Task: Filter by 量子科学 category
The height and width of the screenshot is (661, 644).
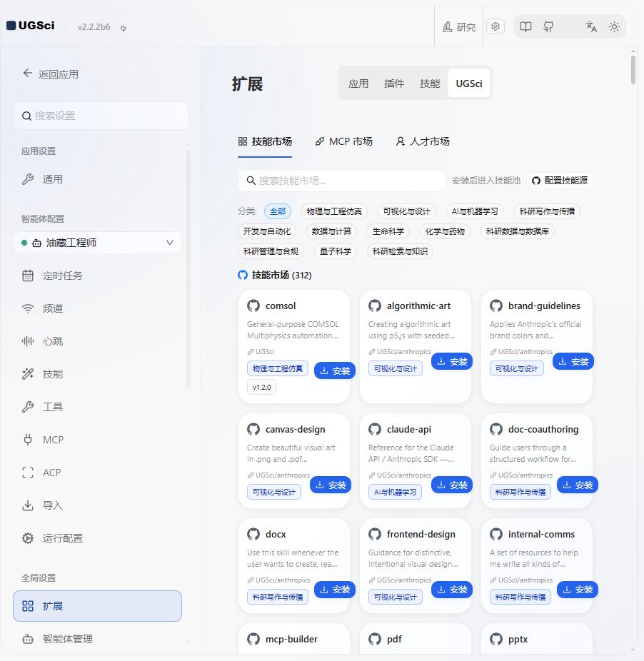Action: [x=336, y=251]
